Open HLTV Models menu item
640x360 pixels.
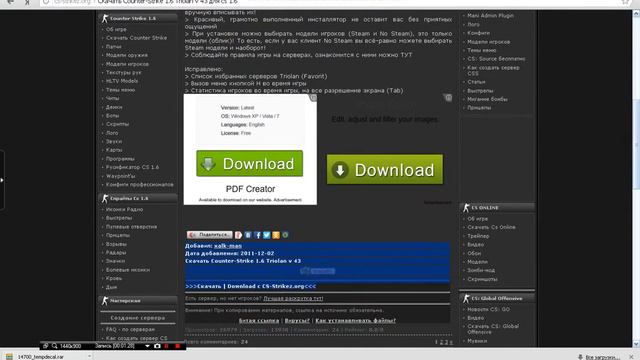pos(122,81)
